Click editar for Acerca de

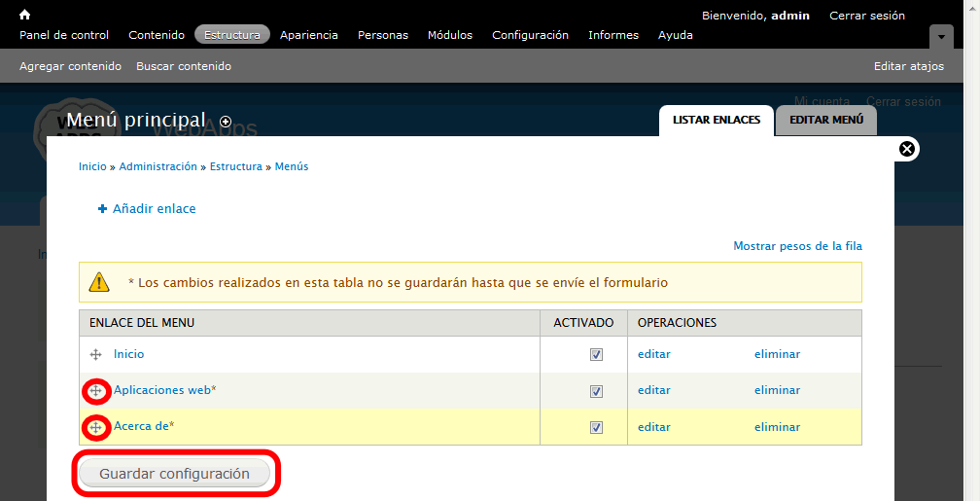(x=653, y=426)
